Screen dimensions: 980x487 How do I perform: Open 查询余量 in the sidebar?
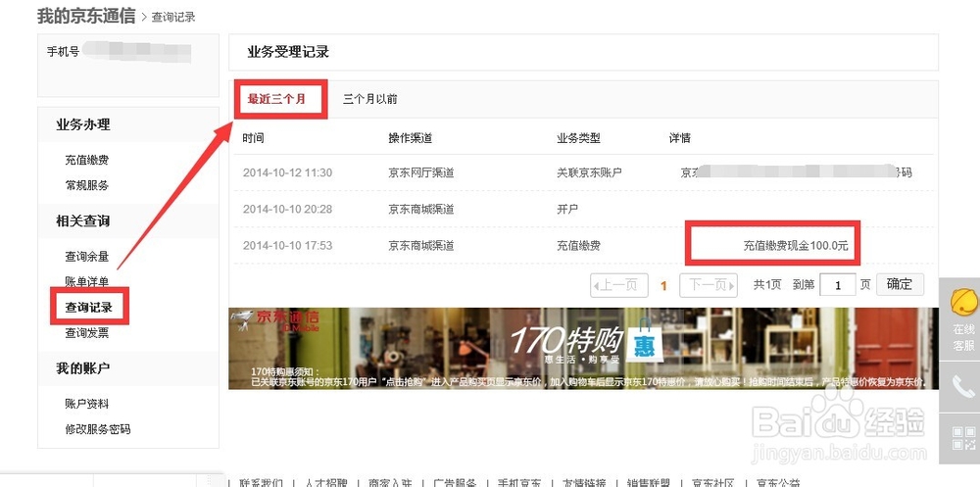[x=87, y=257]
